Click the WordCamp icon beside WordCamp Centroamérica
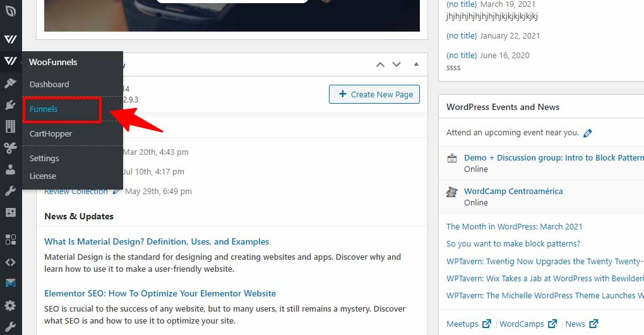 [452, 192]
